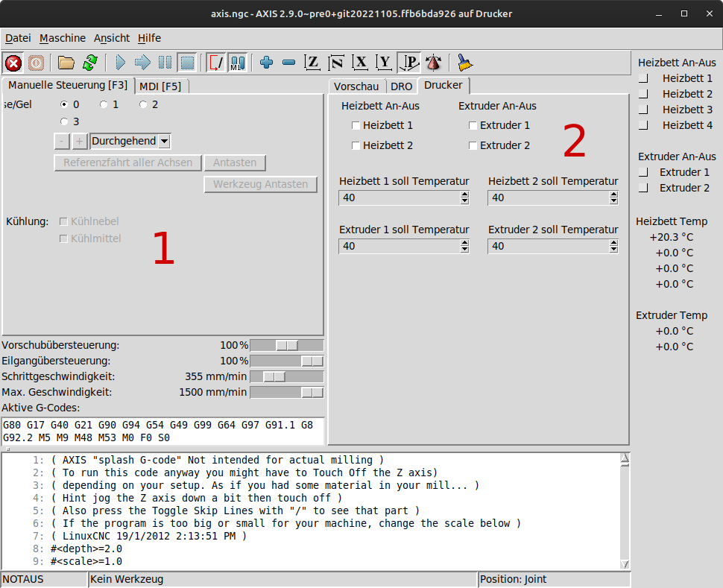Decrease Extruder 2 soll Temperatur with down arrow
The width and height of the screenshot is (723, 588).
[613, 250]
